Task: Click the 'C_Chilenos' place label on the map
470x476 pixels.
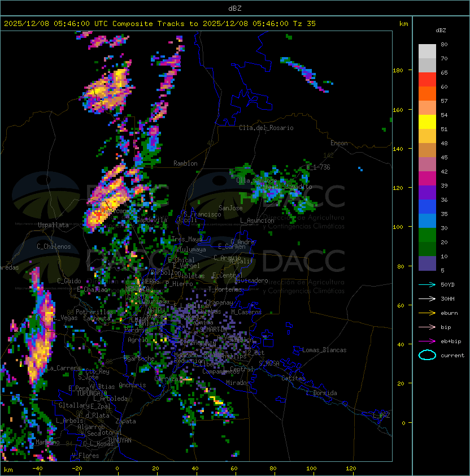Action: [54, 246]
